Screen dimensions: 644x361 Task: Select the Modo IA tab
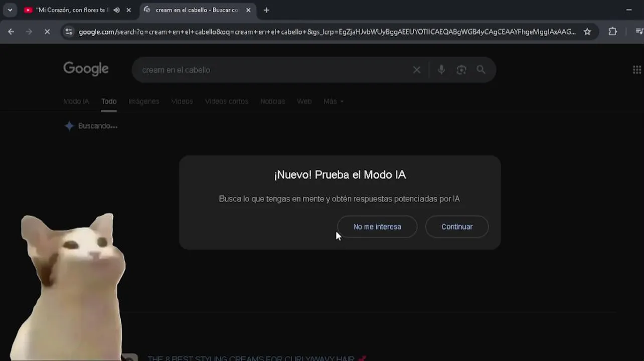[x=76, y=101]
